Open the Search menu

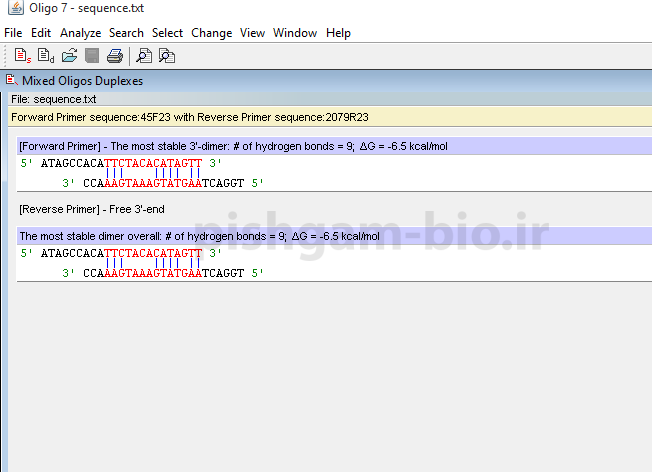click(126, 33)
